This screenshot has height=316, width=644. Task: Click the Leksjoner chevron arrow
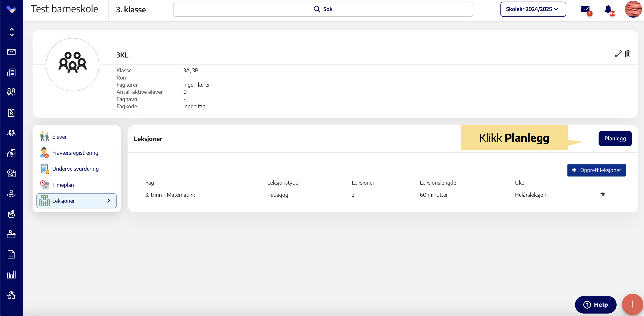pos(109,201)
